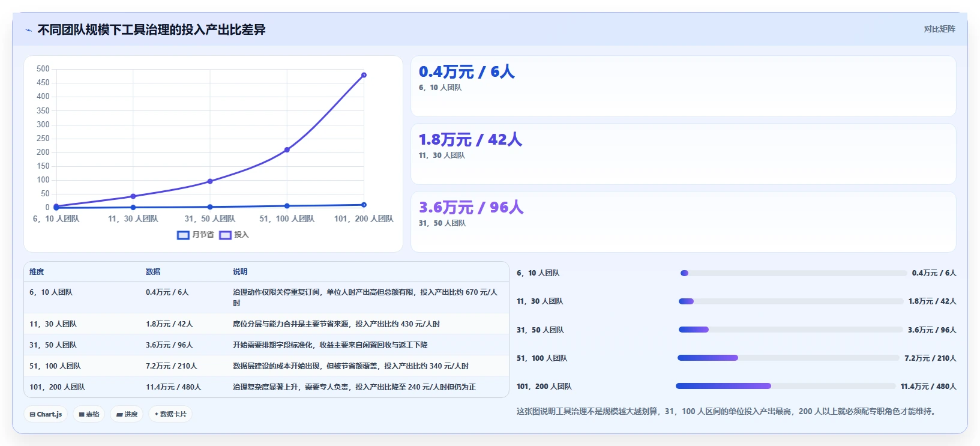The height and width of the screenshot is (446, 980).
Task: Click the header icon beside the title
Action: 28,30
